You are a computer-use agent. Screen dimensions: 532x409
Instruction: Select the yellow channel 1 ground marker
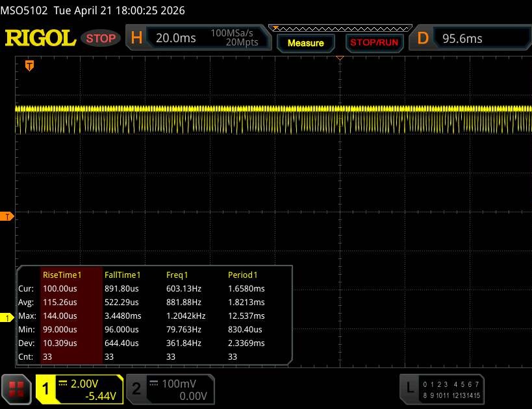6,317
